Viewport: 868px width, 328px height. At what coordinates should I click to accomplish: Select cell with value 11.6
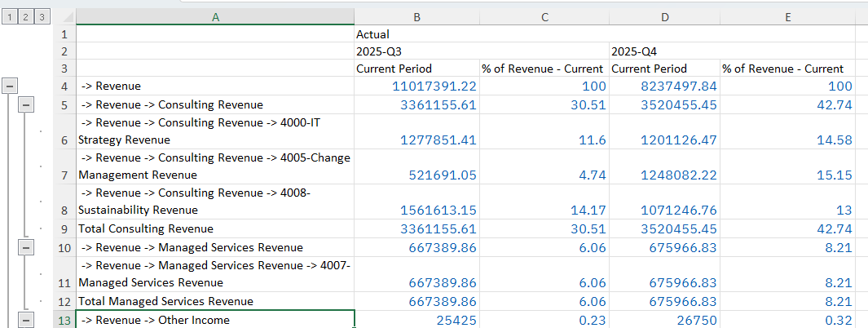coord(544,131)
